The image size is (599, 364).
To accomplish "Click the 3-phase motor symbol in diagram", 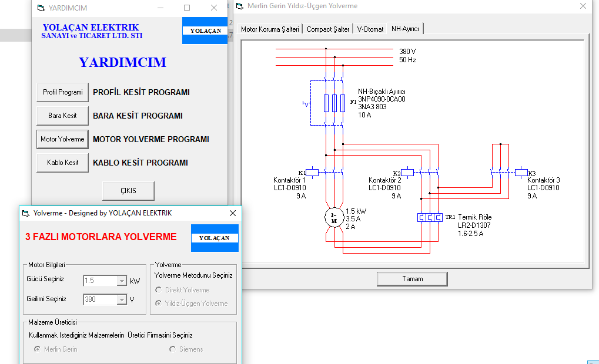I will pyautogui.click(x=334, y=218).
